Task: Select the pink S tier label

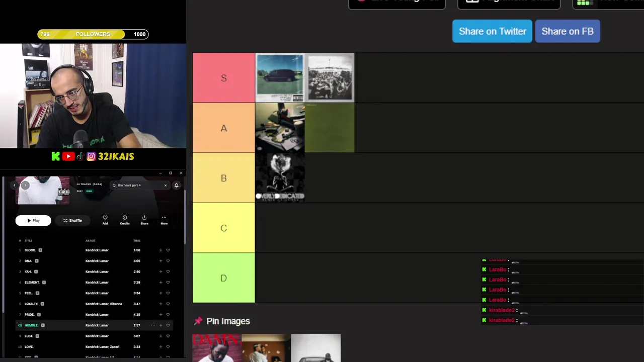Action: click(x=224, y=78)
